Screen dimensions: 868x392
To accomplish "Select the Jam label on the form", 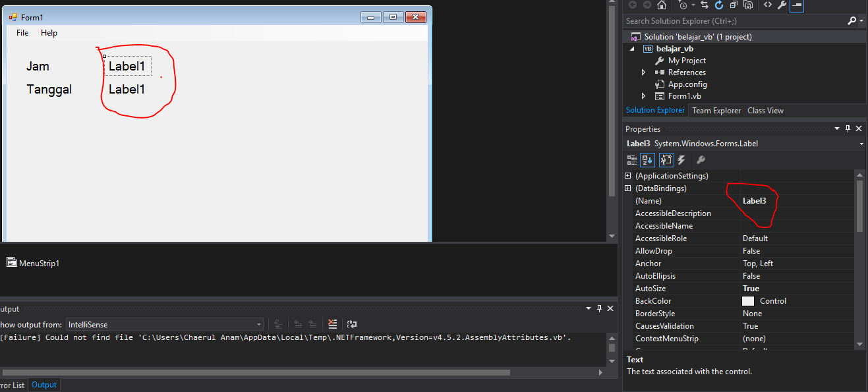I will [38, 67].
